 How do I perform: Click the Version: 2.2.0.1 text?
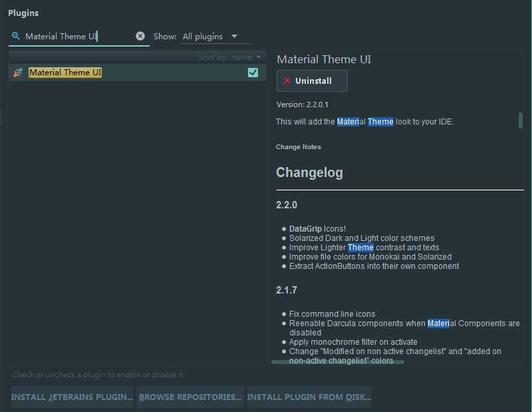pyautogui.click(x=303, y=104)
